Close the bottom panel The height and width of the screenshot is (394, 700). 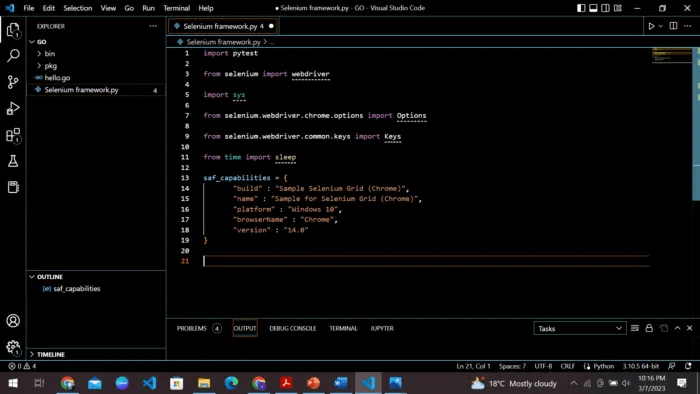[689, 328]
